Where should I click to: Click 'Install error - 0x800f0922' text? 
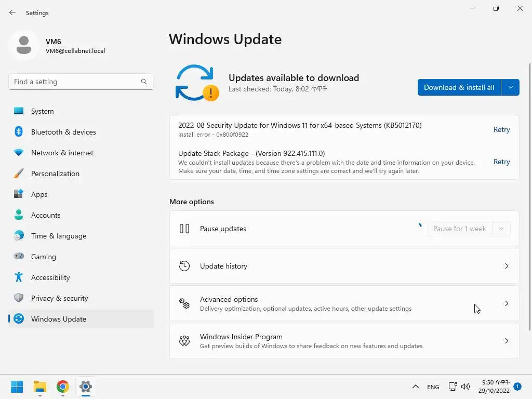[x=213, y=135]
